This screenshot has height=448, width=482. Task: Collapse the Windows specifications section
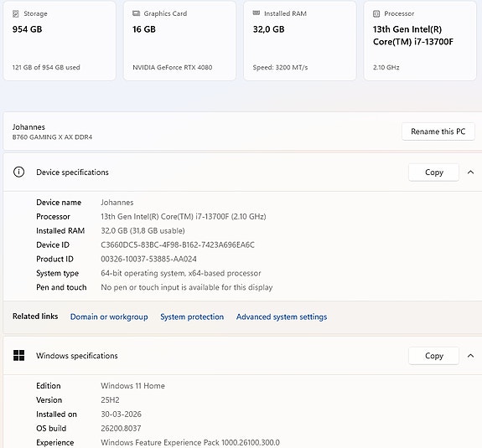470,356
